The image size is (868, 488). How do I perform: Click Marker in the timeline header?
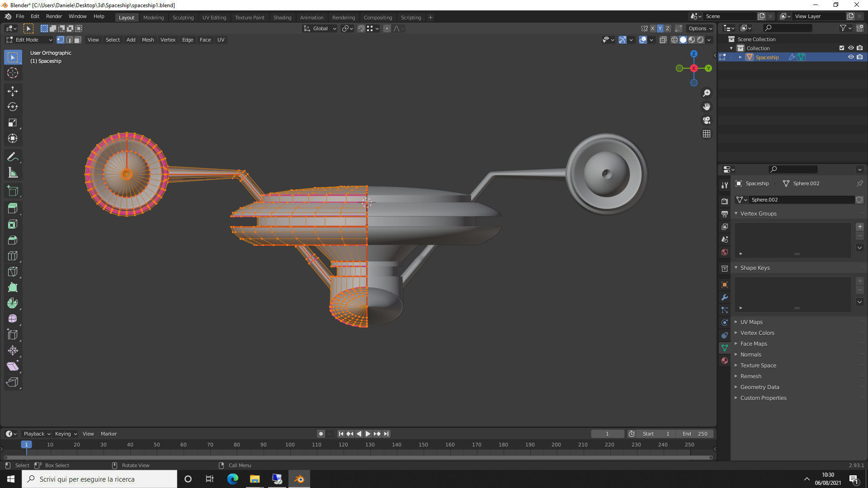click(x=108, y=434)
